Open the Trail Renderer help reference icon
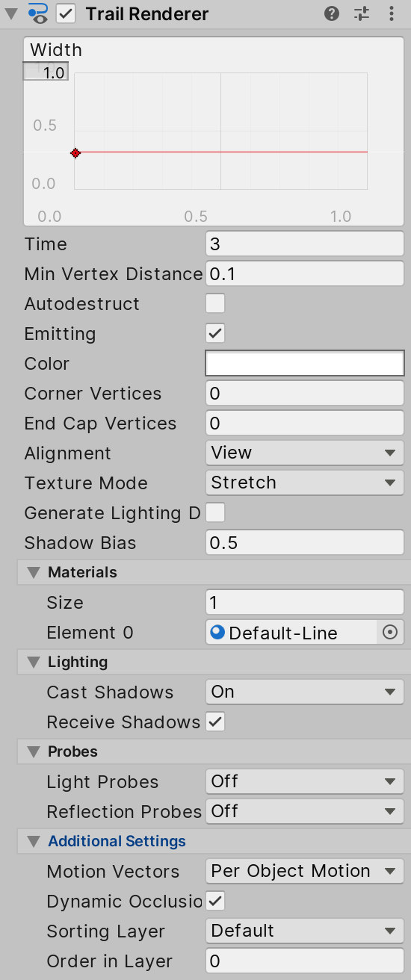411x980 pixels. (332, 13)
